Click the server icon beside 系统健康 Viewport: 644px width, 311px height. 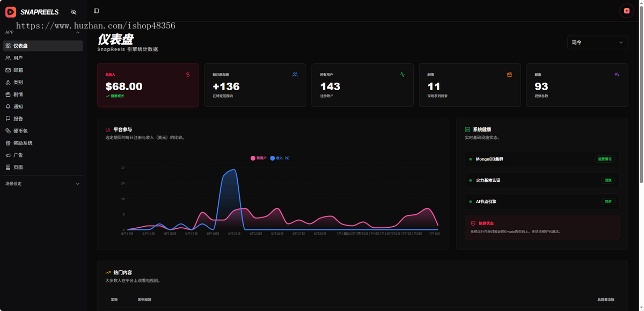[467, 129]
